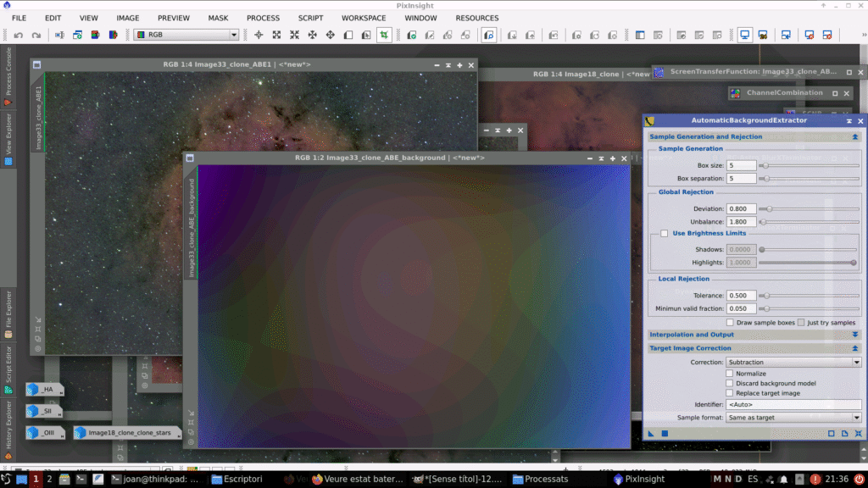The width and height of the screenshot is (868, 488).
Task: Open the SCRIPT menu
Action: [x=310, y=18]
